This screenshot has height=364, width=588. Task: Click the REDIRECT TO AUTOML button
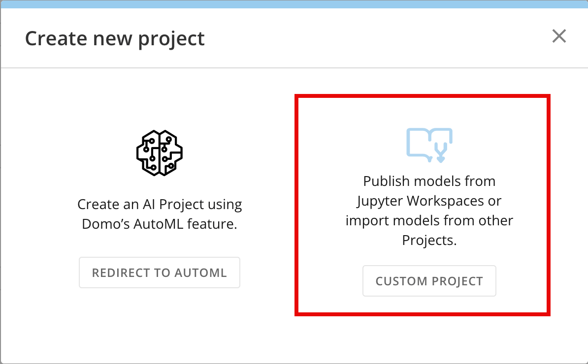(x=160, y=273)
